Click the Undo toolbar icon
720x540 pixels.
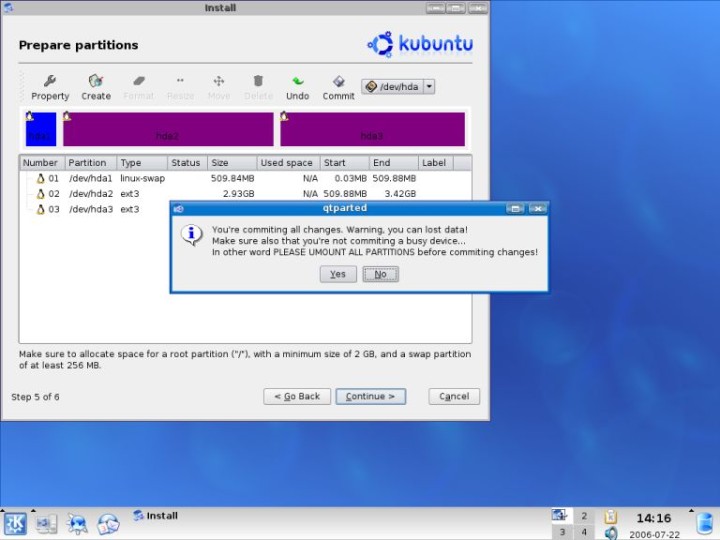(x=297, y=87)
